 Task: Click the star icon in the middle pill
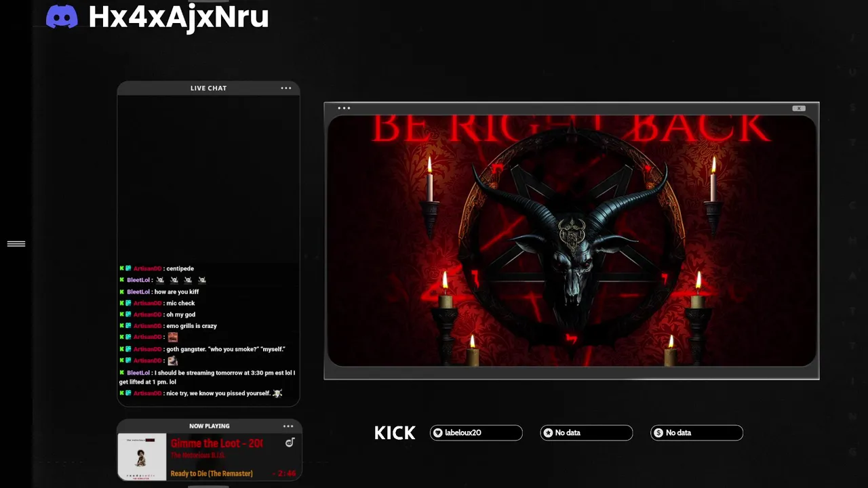point(548,433)
